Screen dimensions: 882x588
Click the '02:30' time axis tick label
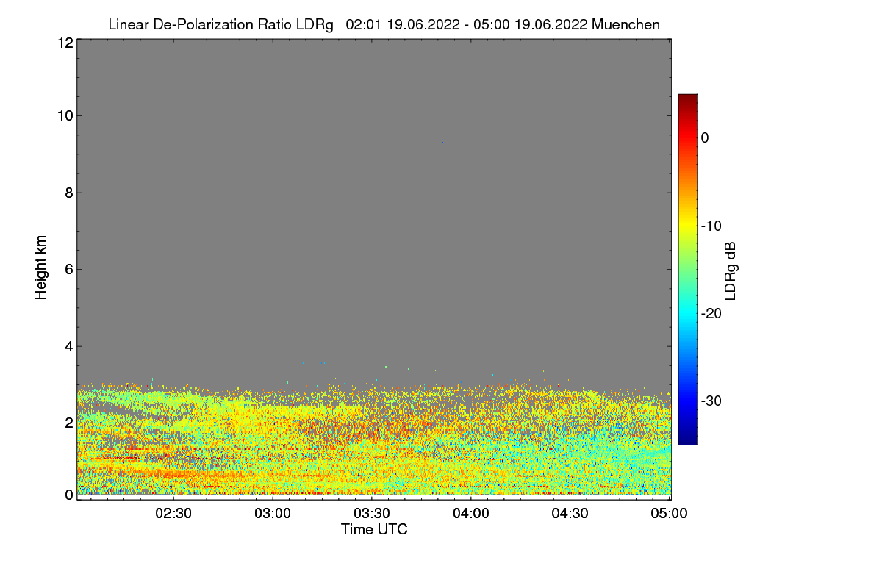tap(175, 513)
